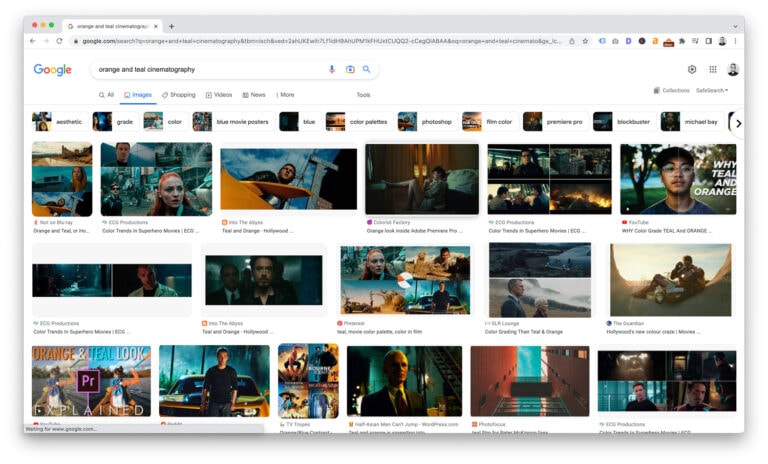
Task: Click Google account profile avatar
Action: tap(733, 70)
